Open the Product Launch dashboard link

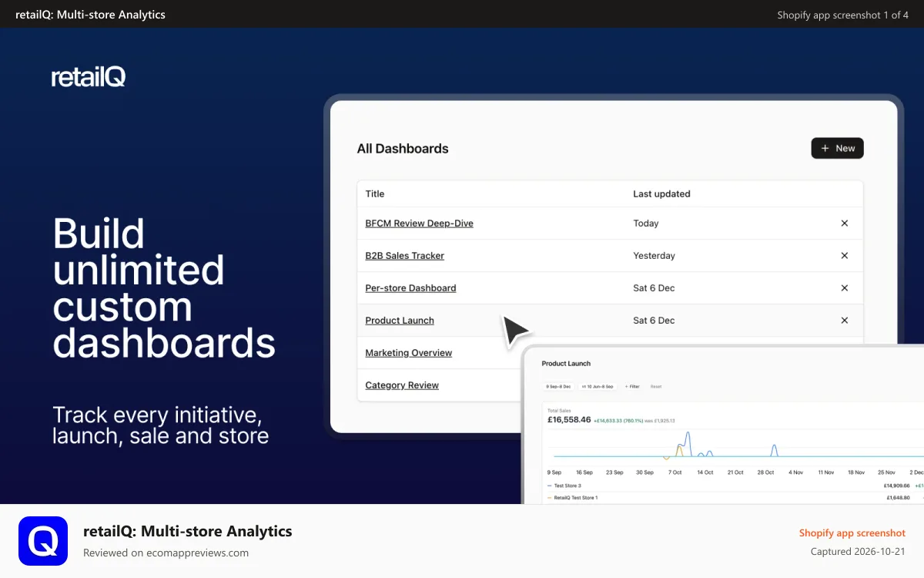click(x=400, y=321)
